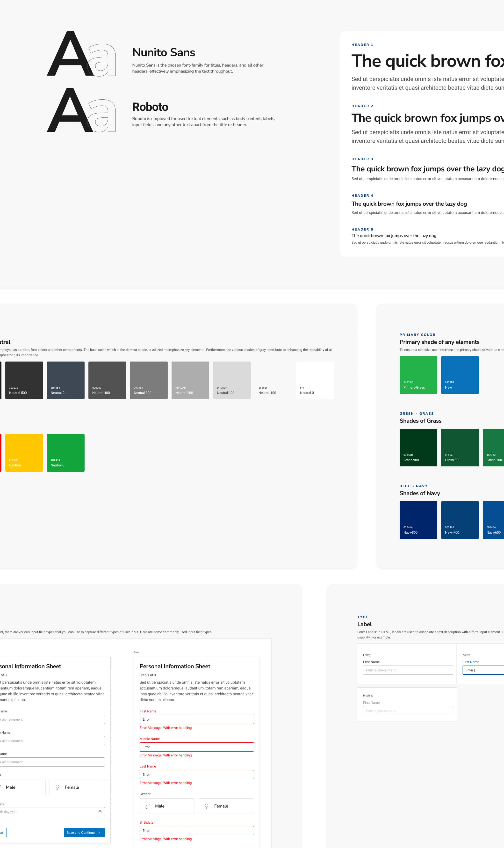The height and width of the screenshot is (848, 504).
Task: Click the GREEN - GRASS label
Action: 417,413
